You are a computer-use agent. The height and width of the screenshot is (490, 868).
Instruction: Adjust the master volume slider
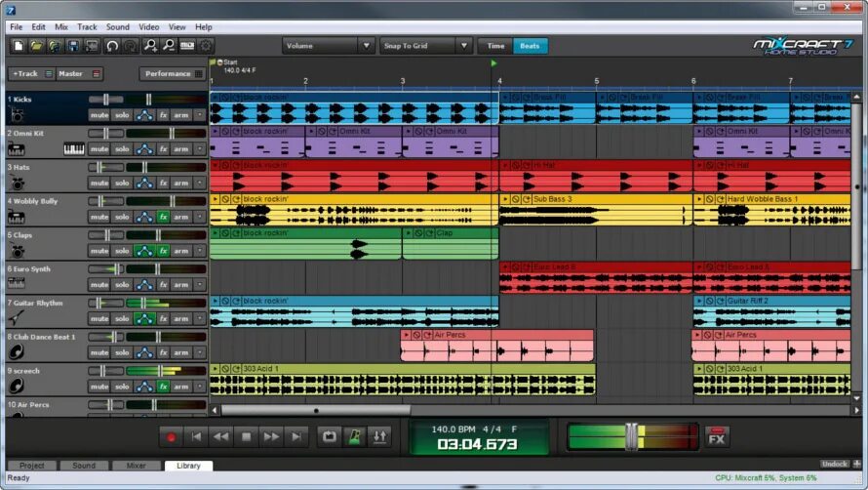[632, 436]
